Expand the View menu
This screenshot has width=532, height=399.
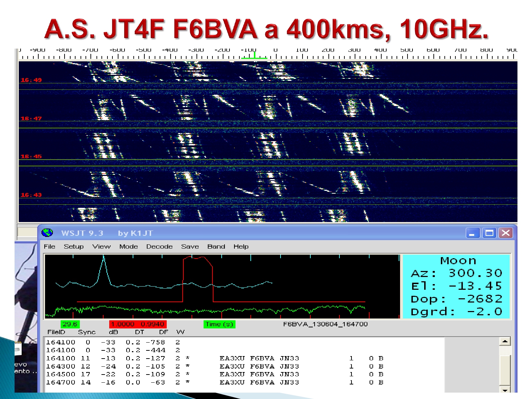pos(101,246)
